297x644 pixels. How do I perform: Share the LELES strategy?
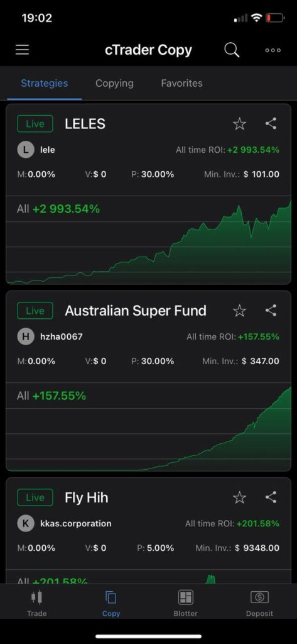click(271, 124)
